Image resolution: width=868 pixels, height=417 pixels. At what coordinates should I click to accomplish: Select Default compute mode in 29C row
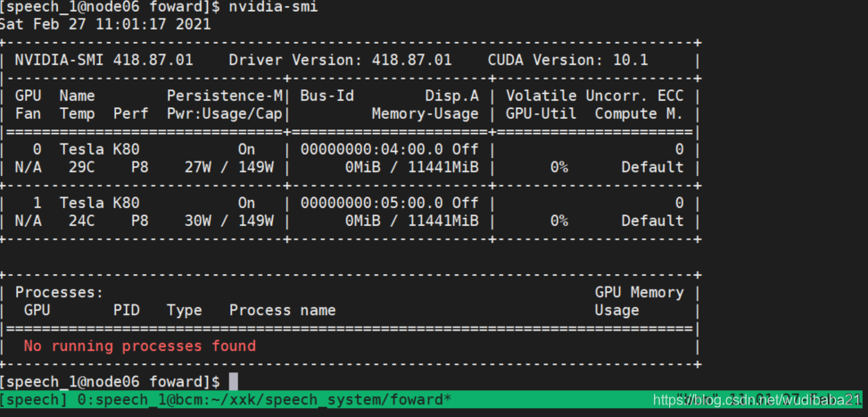tap(653, 167)
